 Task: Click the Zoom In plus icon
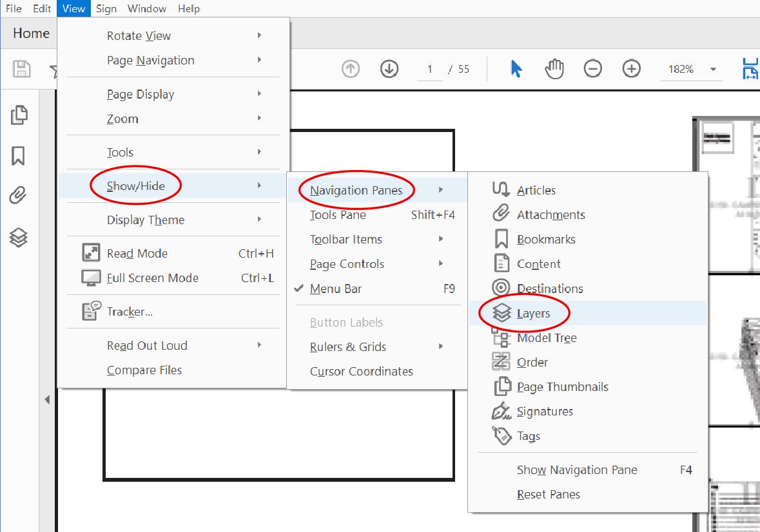click(631, 68)
